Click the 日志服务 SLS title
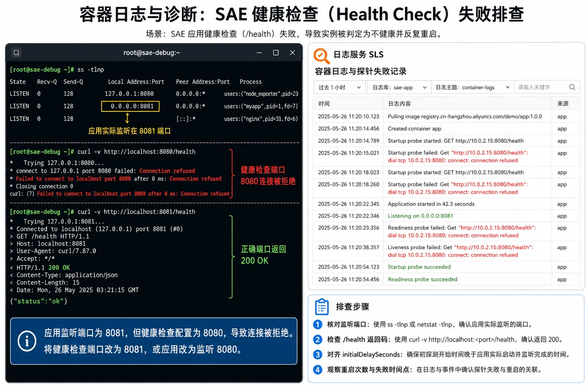Image resolution: width=588 pixels, height=392 pixels. coord(358,55)
